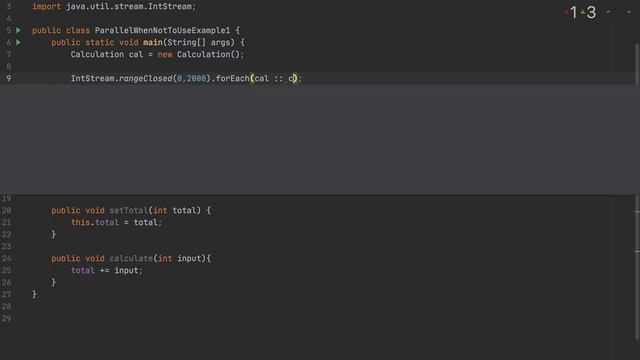Click the 'main' method name

[x=153, y=42]
